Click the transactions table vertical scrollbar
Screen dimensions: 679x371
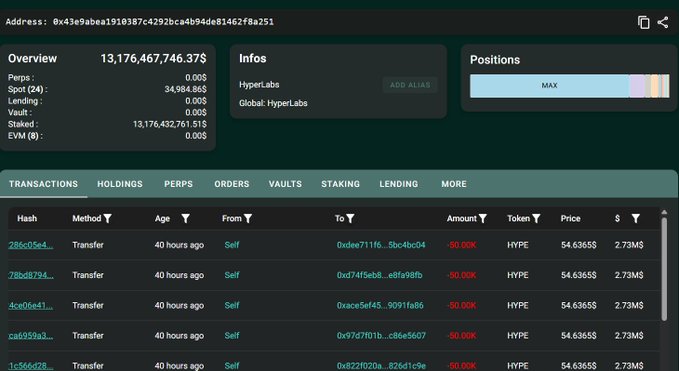664,269
